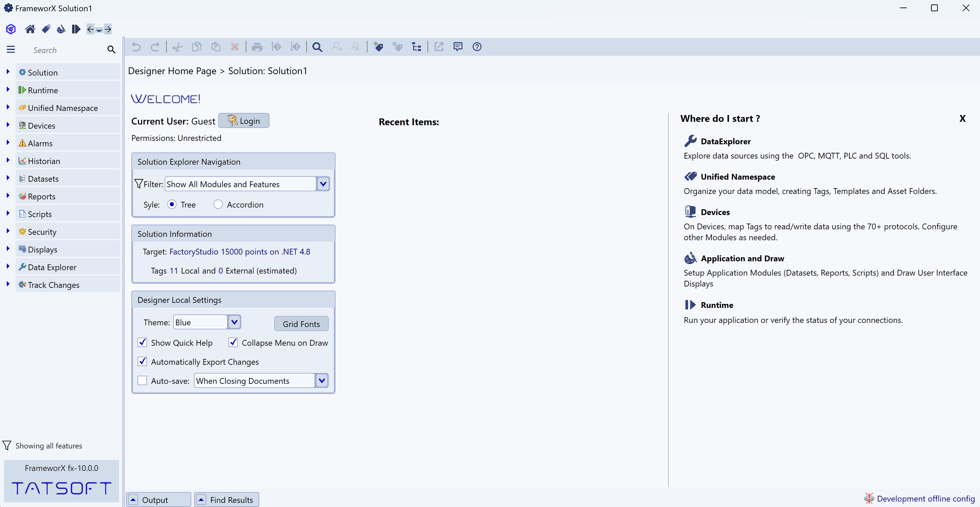Click the Login button
Image resolution: width=980 pixels, height=507 pixels.
pos(244,120)
